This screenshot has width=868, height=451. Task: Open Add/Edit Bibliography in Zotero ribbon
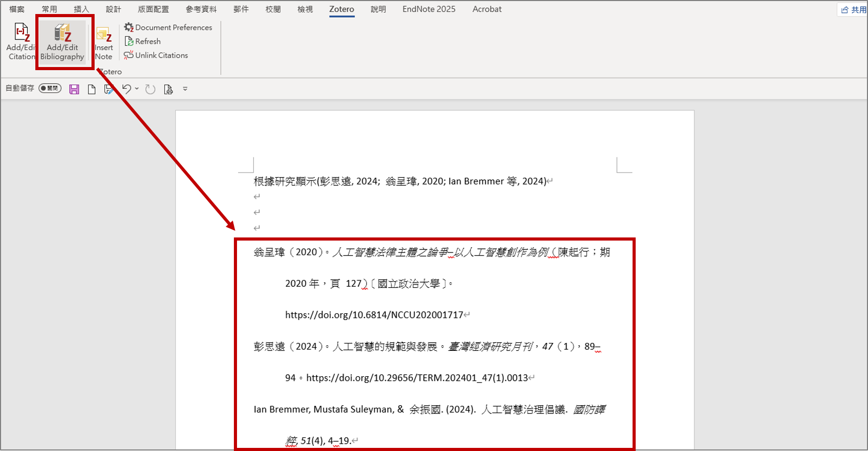[x=62, y=42]
